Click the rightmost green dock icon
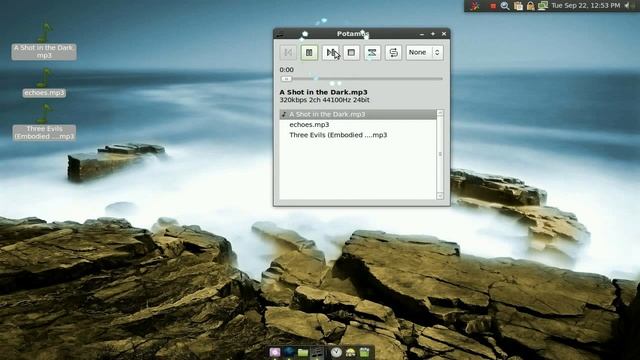Image resolution: width=640 pixels, height=360 pixels. click(x=364, y=352)
